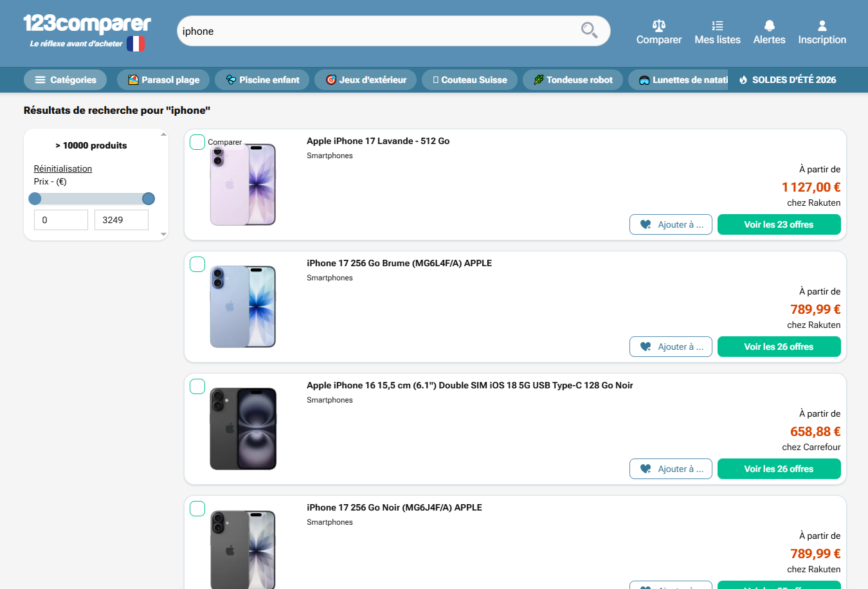Click Voir les 23 offres button

(x=779, y=224)
